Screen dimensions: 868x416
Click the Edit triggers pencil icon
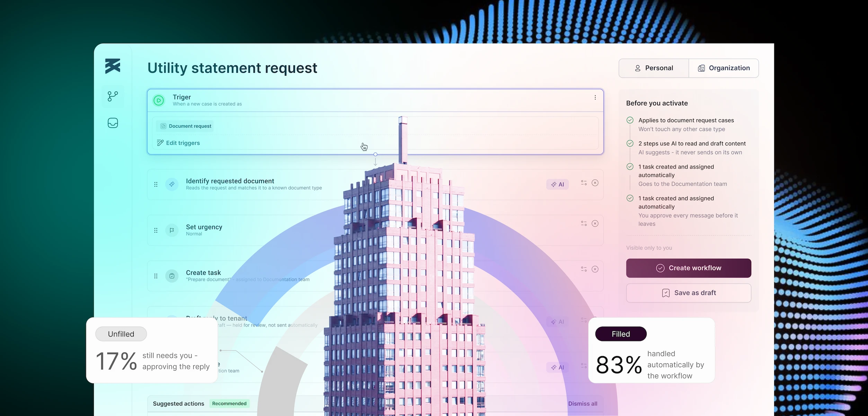tap(160, 143)
